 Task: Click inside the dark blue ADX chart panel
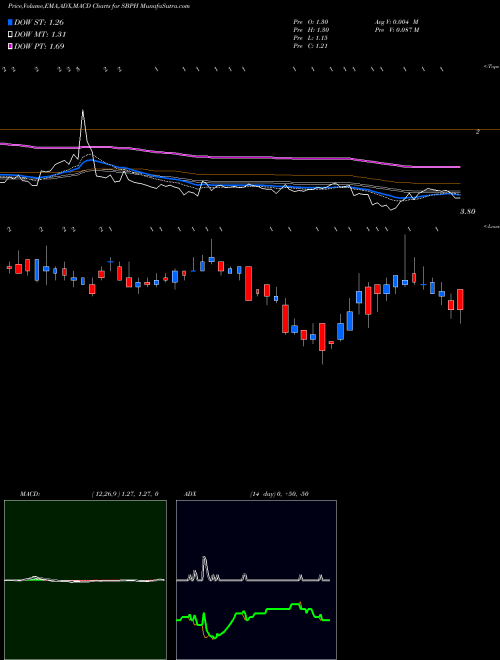(x=256, y=580)
